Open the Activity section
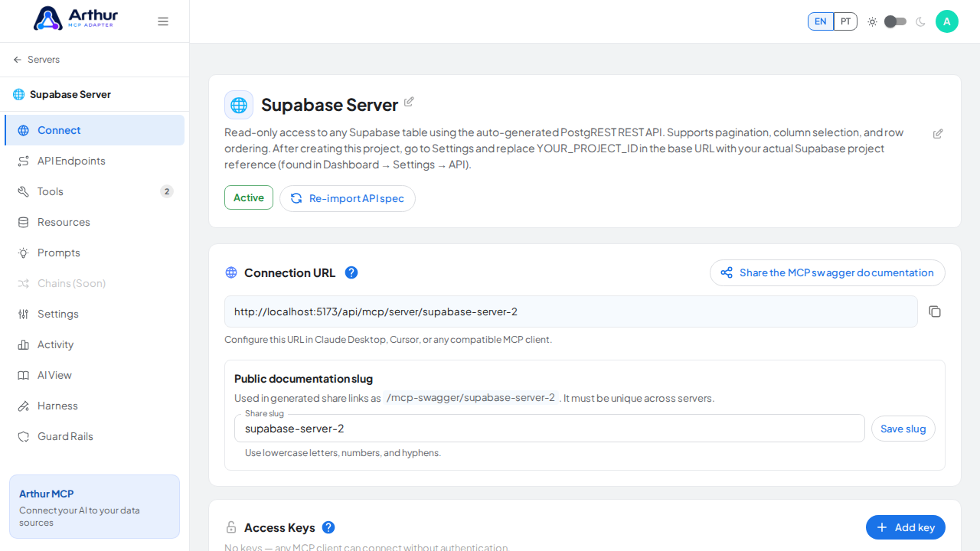The height and width of the screenshot is (551, 980). (x=94, y=344)
